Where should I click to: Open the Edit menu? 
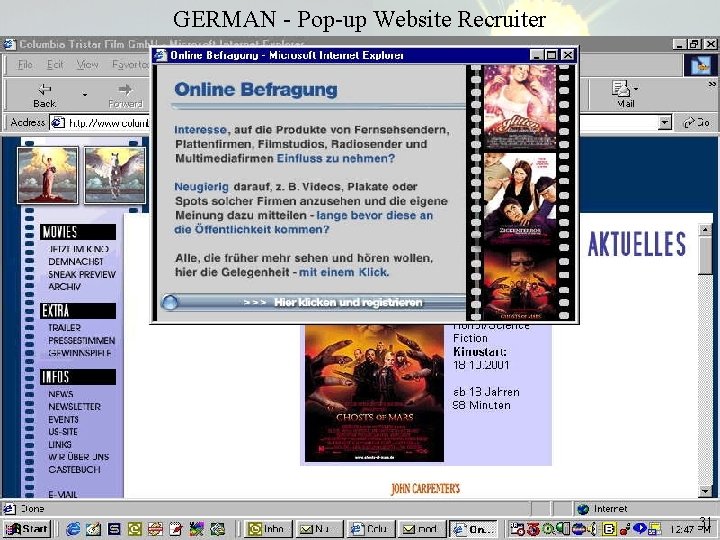click(x=55, y=65)
